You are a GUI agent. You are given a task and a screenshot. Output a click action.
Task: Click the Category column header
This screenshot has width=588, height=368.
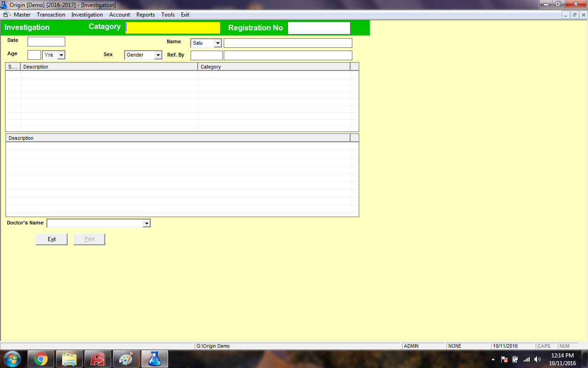274,67
